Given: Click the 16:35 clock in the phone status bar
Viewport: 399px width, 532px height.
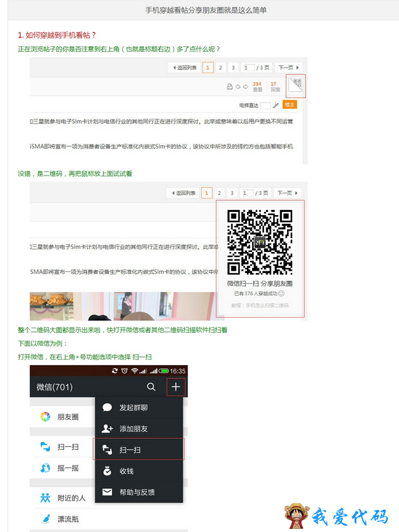Looking at the screenshot, I should pos(178,371).
